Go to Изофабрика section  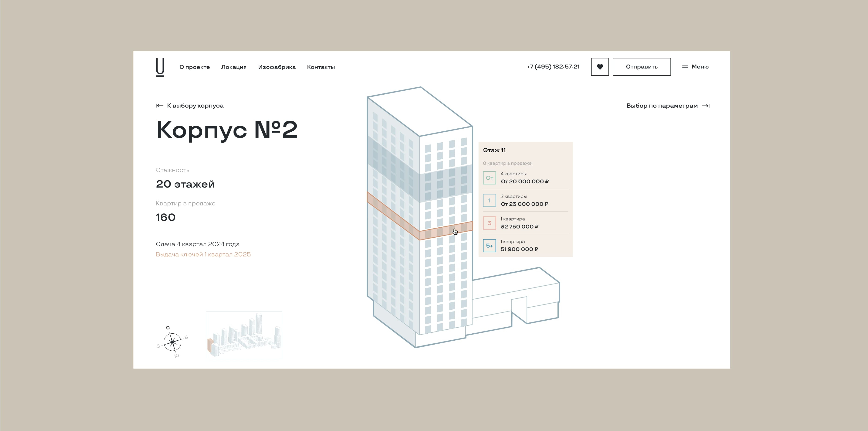tap(277, 67)
